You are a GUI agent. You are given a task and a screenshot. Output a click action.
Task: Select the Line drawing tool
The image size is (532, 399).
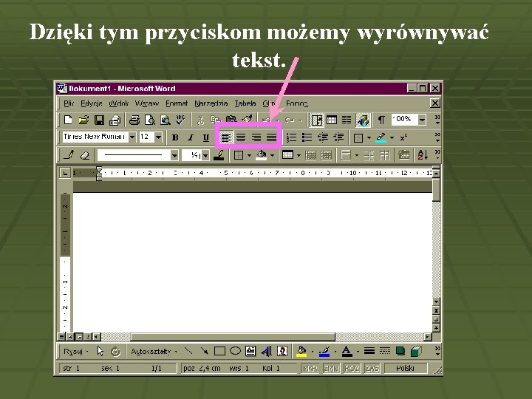point(188,351)
